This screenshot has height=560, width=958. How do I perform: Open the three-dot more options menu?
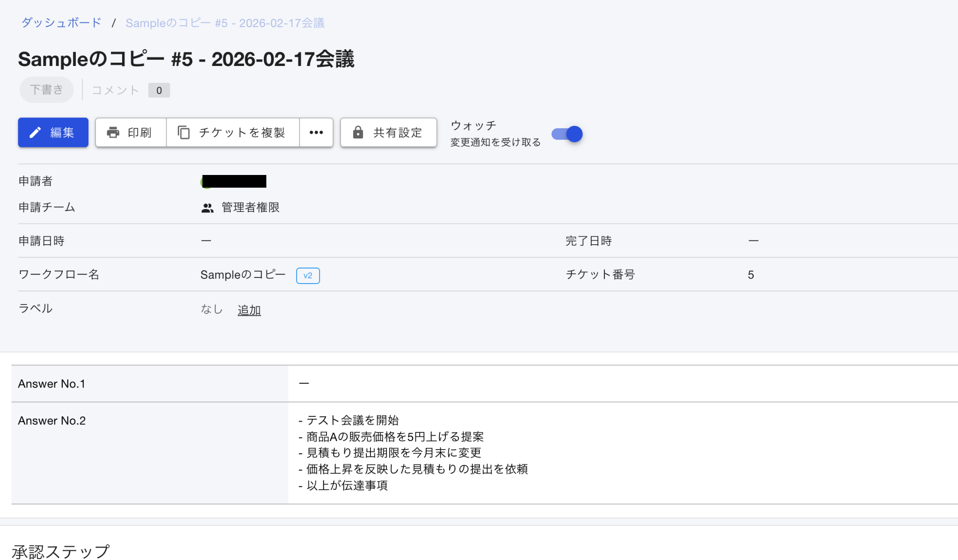(316, 133)
